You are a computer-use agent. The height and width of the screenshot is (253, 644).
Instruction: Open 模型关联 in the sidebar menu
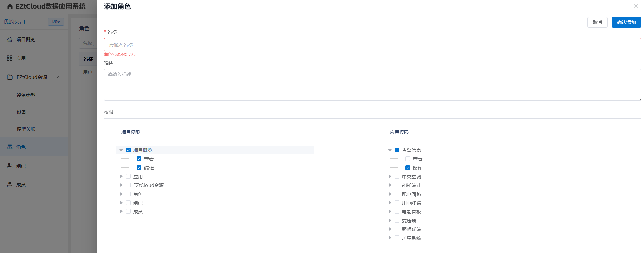pyautogui.click(x=26, y=129)
